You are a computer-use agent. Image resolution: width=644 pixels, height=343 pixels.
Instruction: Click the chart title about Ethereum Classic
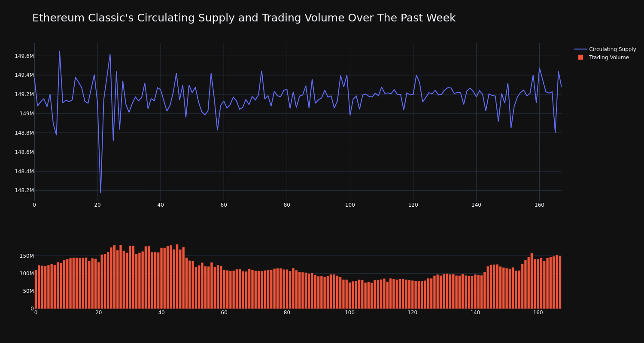point(244,18)
